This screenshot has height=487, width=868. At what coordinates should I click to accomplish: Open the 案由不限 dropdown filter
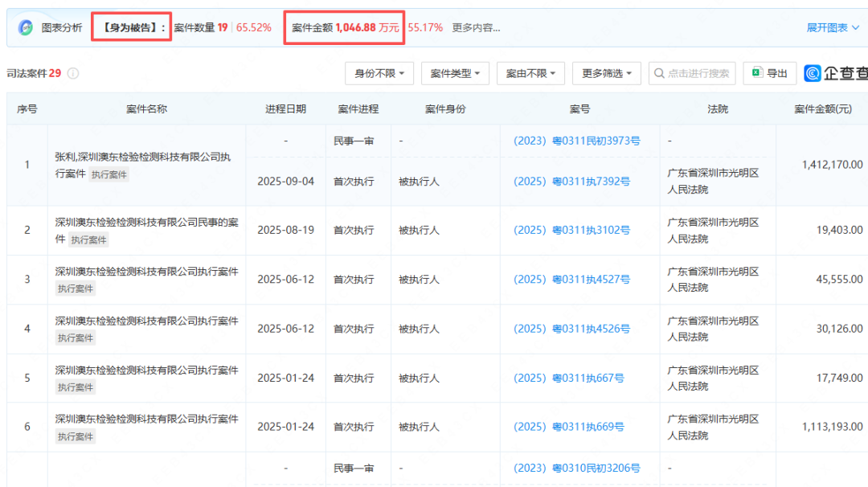point(530,74)
